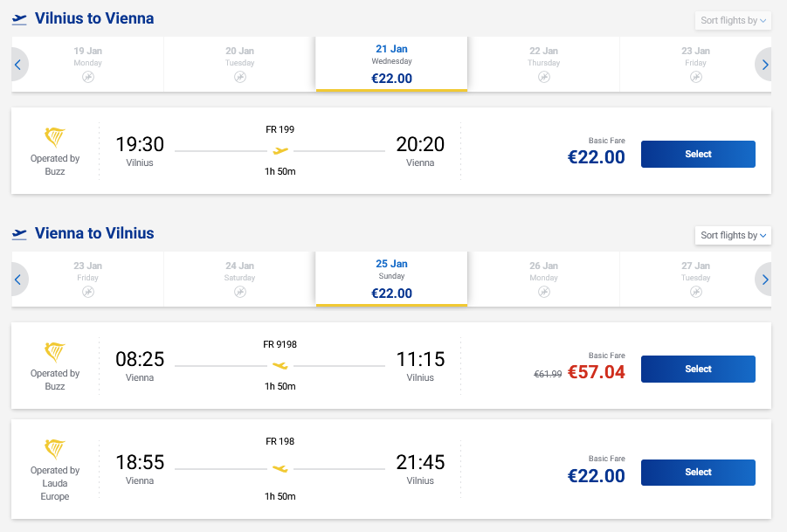The image size is (787, 532).
Task: Show earlier outbound dates with left arrow
Action: tap(18, 64)
